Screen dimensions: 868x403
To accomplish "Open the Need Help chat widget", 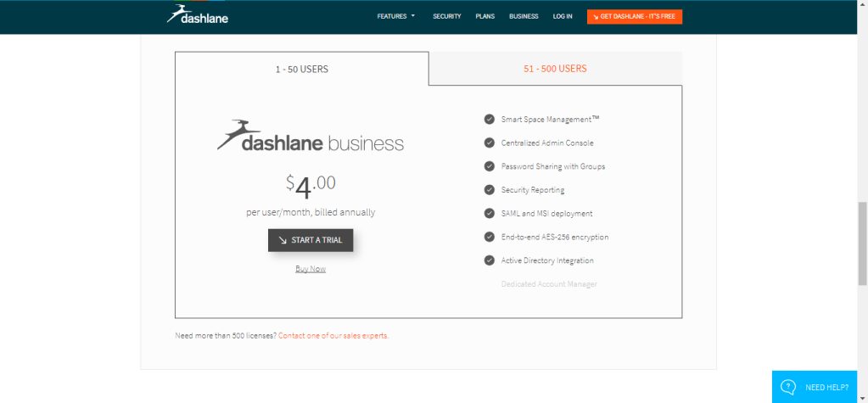I will (815, 387).
